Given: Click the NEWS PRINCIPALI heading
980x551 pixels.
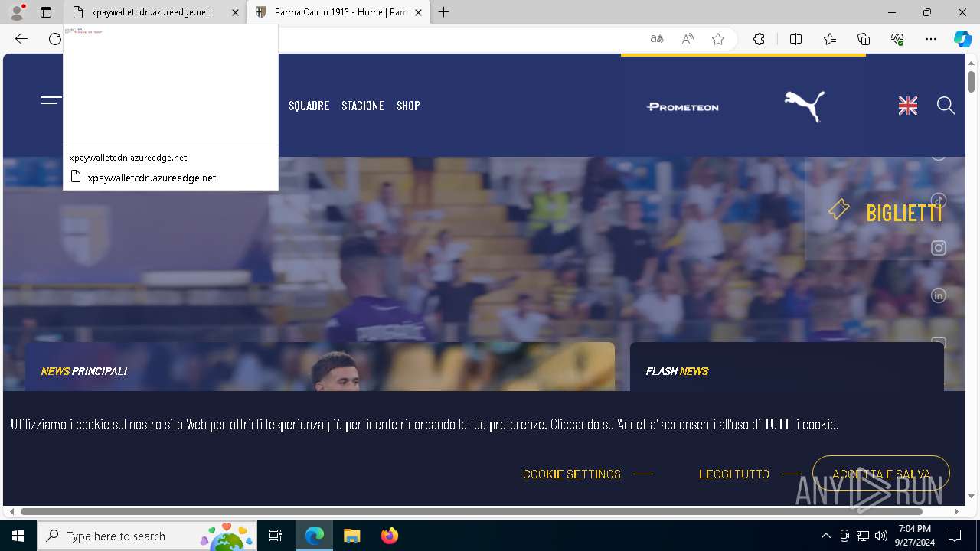Looking at the screenshot, I should point(84,371).
